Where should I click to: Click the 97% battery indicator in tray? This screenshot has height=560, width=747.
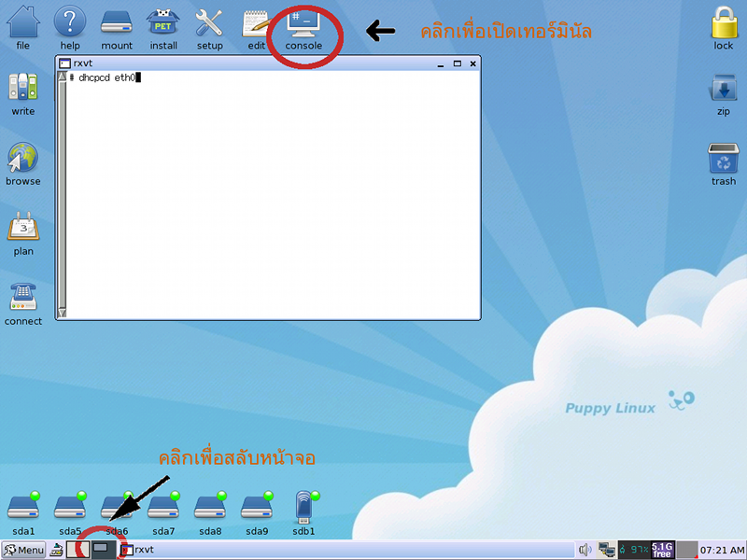[634, 550]
